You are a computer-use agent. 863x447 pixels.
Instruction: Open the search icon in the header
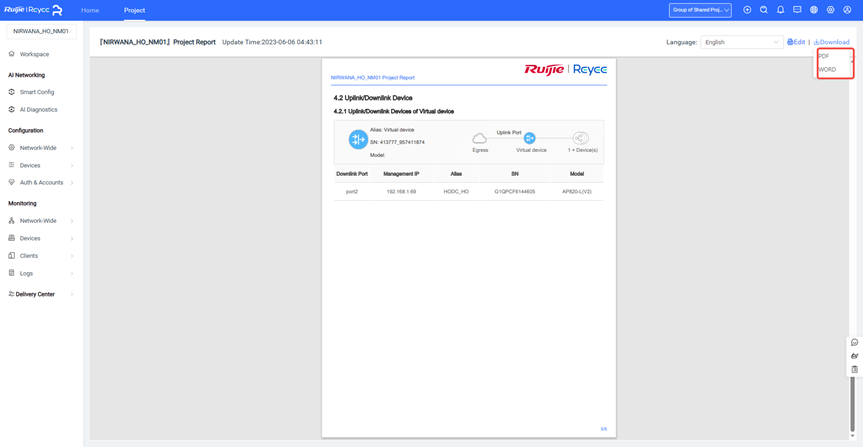click(764, 10)
